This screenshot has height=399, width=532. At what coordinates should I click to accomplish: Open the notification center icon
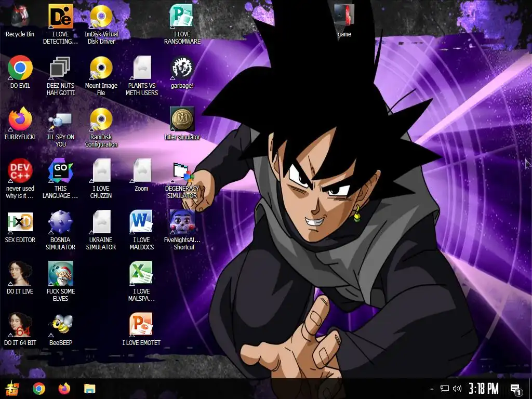tap(516, 390)
